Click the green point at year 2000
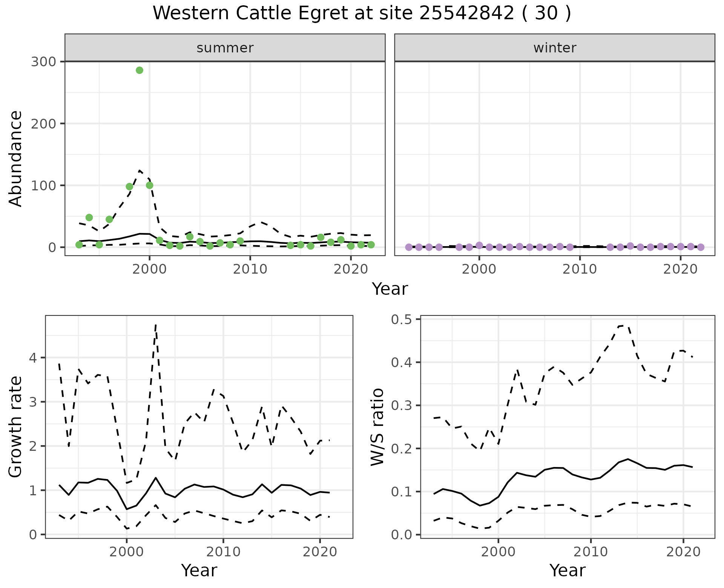 point(150,185)
